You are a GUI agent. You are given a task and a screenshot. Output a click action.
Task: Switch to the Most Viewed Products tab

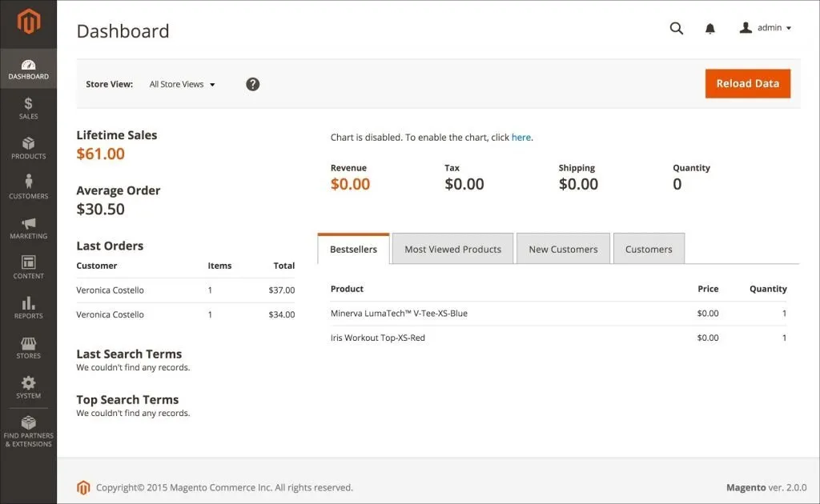tap(452, 248)
